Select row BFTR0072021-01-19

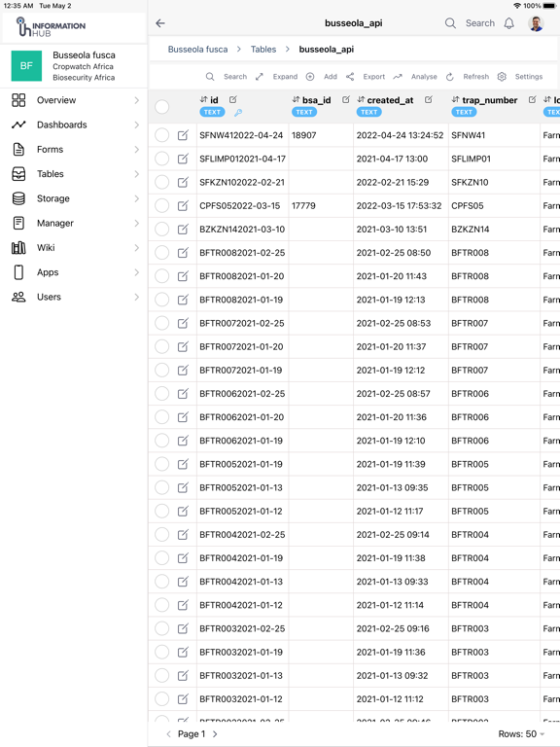click(x=162, y=371)
